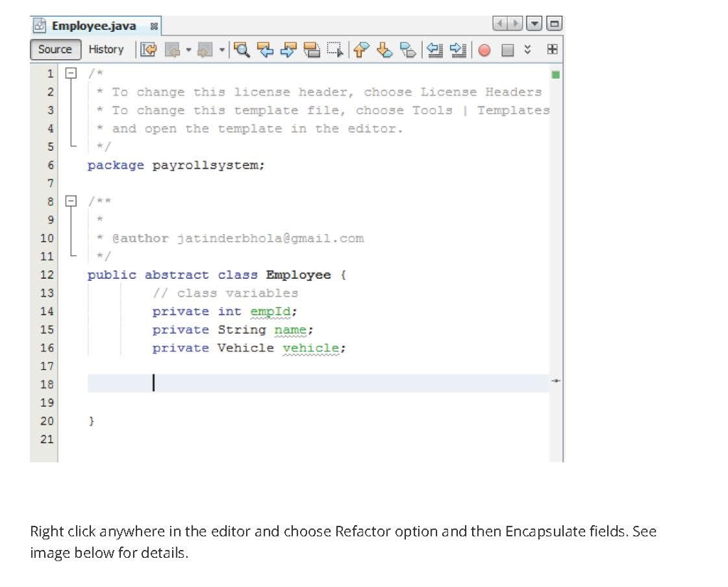Open the split document icon
This screenshot has height=587, width=728.
[x=552, y=50]
